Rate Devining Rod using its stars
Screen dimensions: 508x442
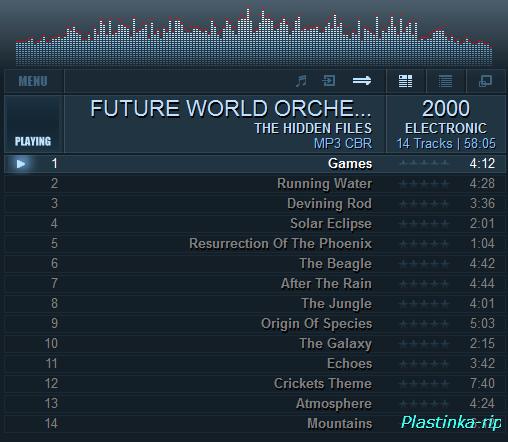click(x=424, y=204)
